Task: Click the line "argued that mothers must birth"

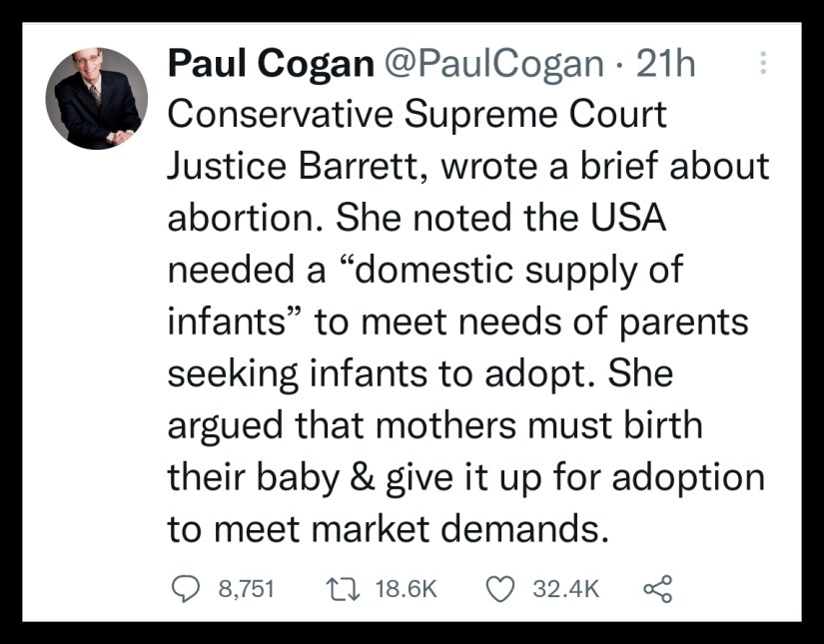Action: (x=434, y=425)
